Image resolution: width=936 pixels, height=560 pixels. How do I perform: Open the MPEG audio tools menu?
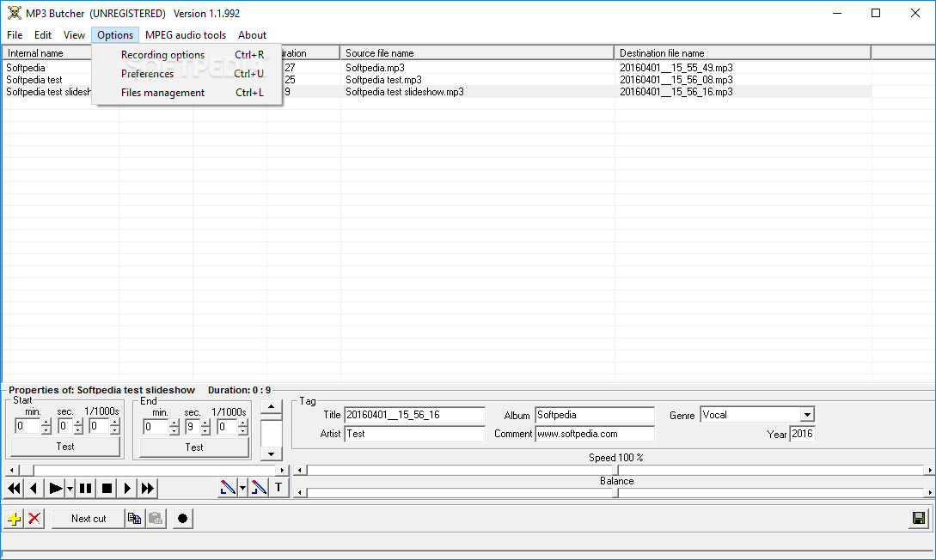tap(186, 35)
